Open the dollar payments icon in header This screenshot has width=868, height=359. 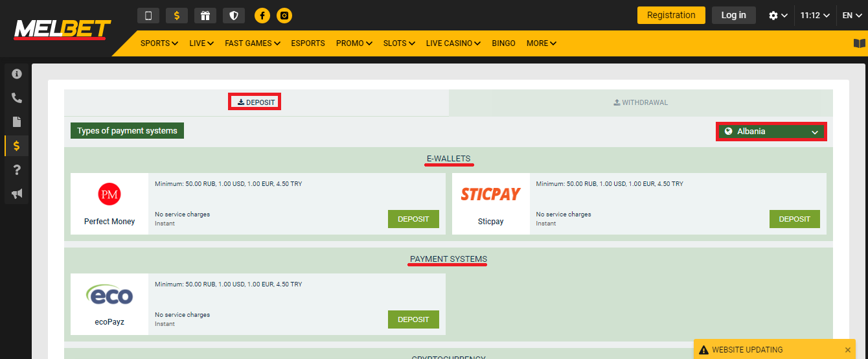click(177, 16)
